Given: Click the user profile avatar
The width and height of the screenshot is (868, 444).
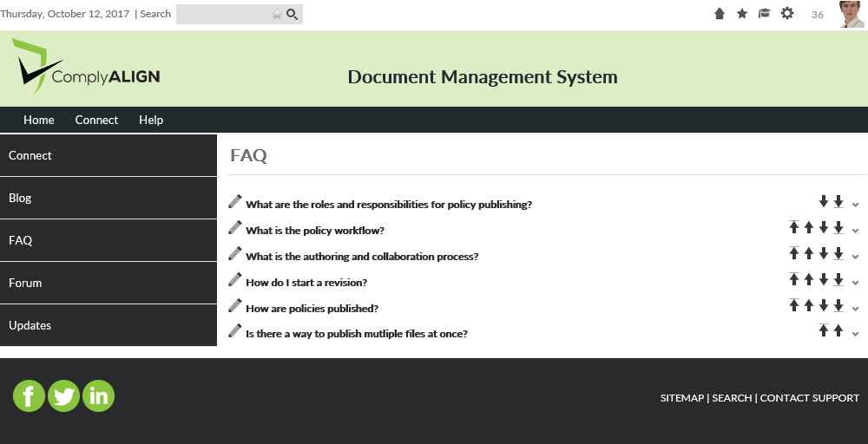Looking at the screenshot, I should [852, 14].
